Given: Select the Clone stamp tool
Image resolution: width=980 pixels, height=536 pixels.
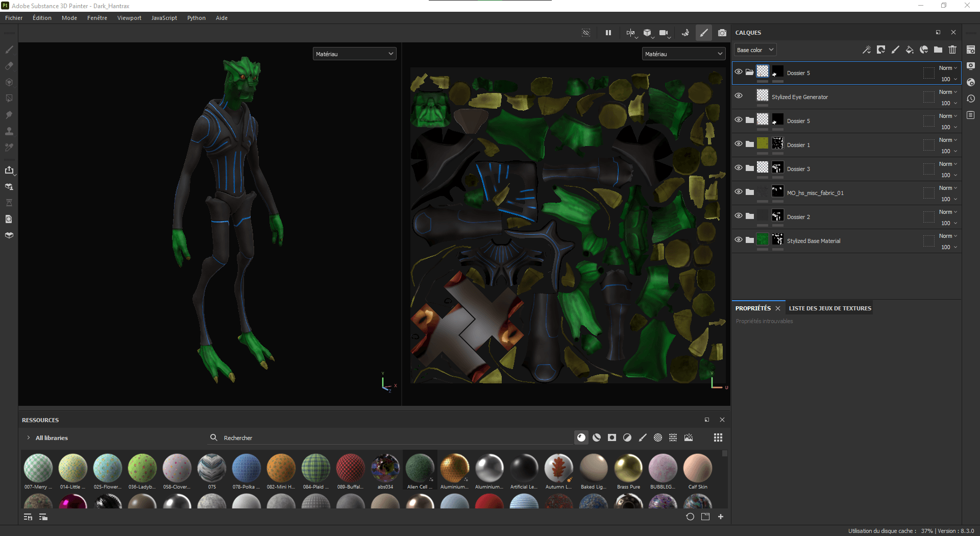Looking at the screenshot, I should (x=9, y=131).
